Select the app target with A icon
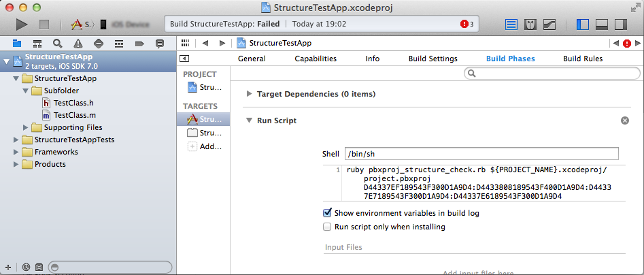The height and width of the screenshot is (275, 644). (x=204, y=120)
